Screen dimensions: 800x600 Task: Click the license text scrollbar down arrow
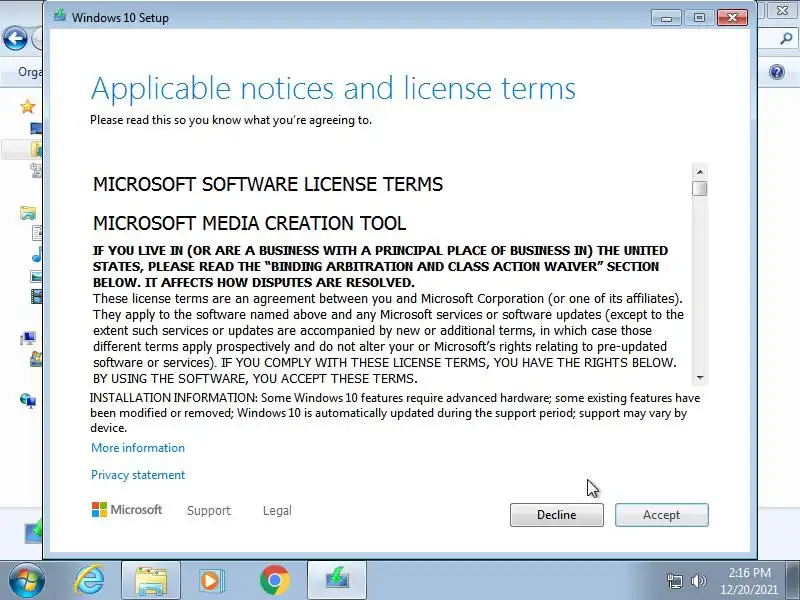click(699, 378)
